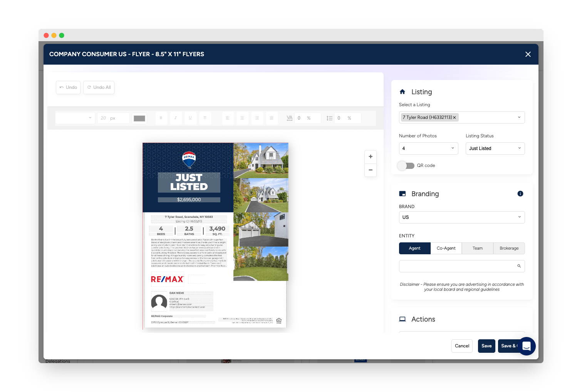Open the Number of Photos dropdown

[x=429, y=148]
